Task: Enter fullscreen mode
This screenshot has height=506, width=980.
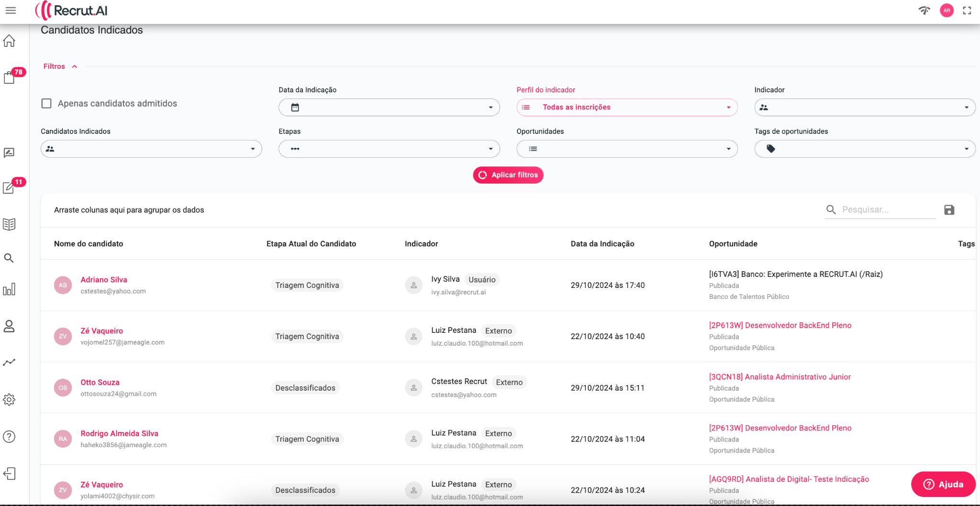Action: [967, 11]
